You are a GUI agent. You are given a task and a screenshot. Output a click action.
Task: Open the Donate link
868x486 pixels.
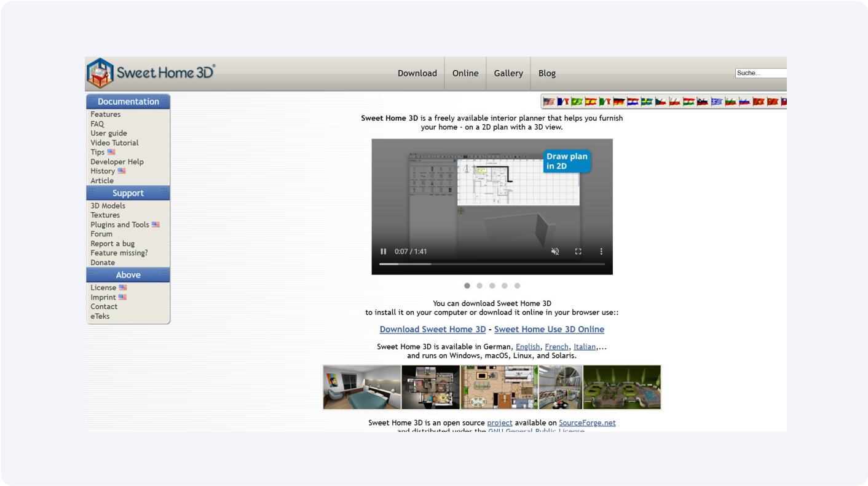103,263
